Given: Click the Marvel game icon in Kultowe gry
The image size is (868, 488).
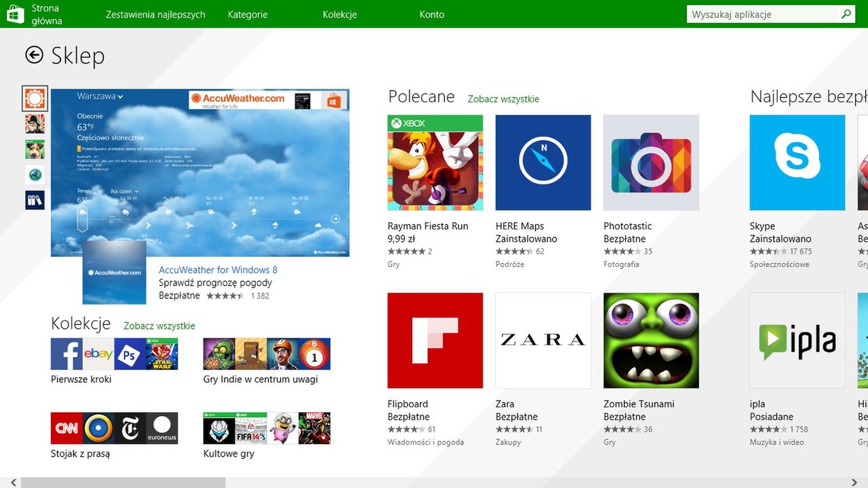Looking at the screenshot, I should [x=315, y=428].
